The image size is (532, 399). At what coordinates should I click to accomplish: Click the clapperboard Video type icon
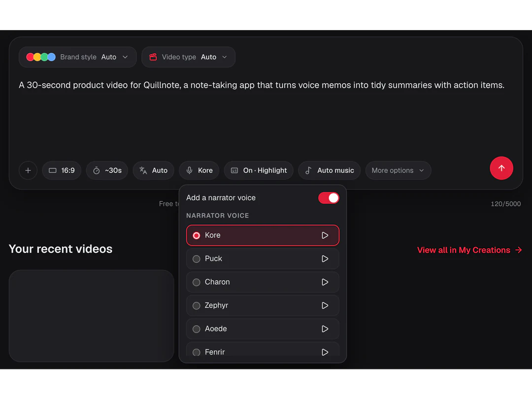153,57
